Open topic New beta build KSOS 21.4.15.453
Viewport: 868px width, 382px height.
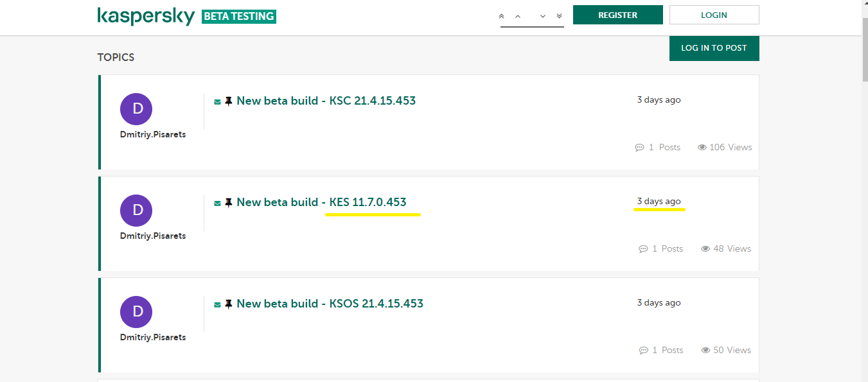point(330,304)
